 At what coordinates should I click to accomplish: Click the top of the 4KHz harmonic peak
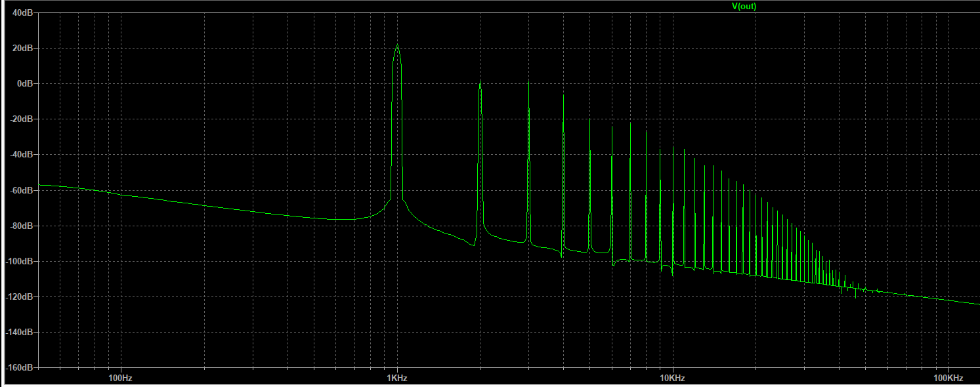[x=563, y=95]
